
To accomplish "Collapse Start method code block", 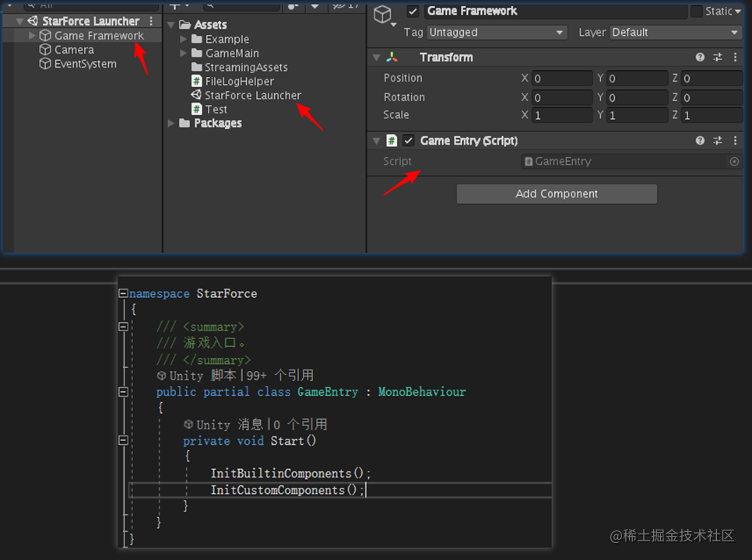I will pyautogui.click(x=123, y=440).
